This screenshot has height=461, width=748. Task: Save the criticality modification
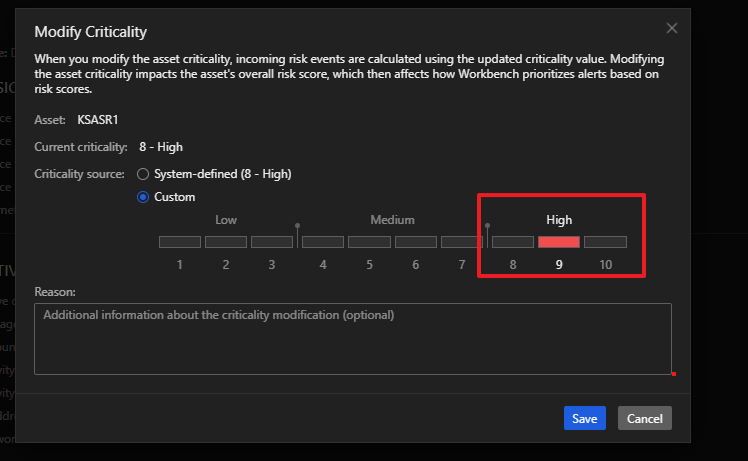[x=585, y=418]
